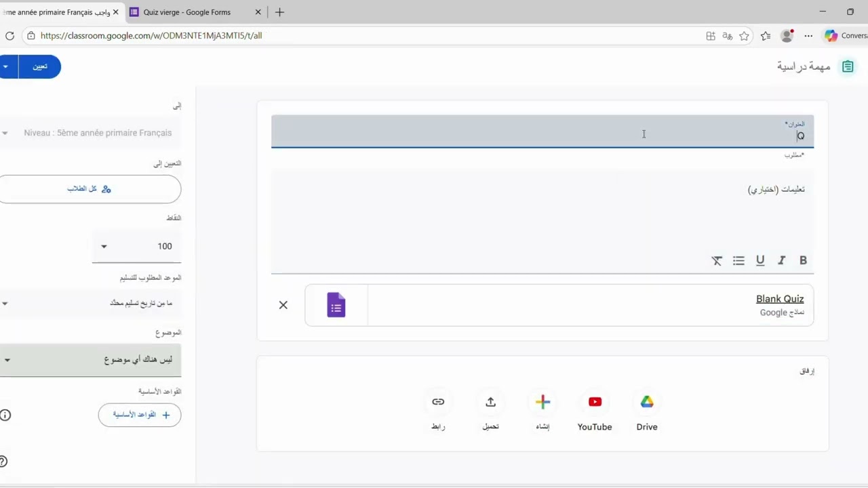Bookmark this page with the star icon

744,36
